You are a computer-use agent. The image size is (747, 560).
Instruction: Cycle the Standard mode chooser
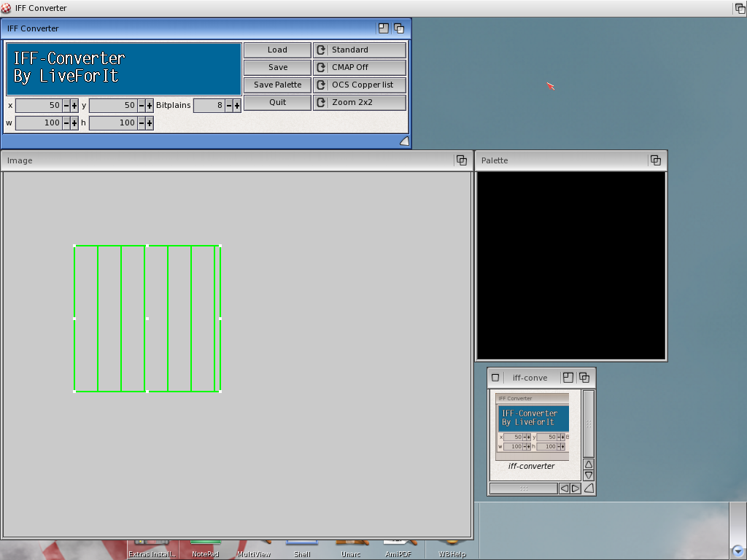pyautogui.click(x=360, y=50)
